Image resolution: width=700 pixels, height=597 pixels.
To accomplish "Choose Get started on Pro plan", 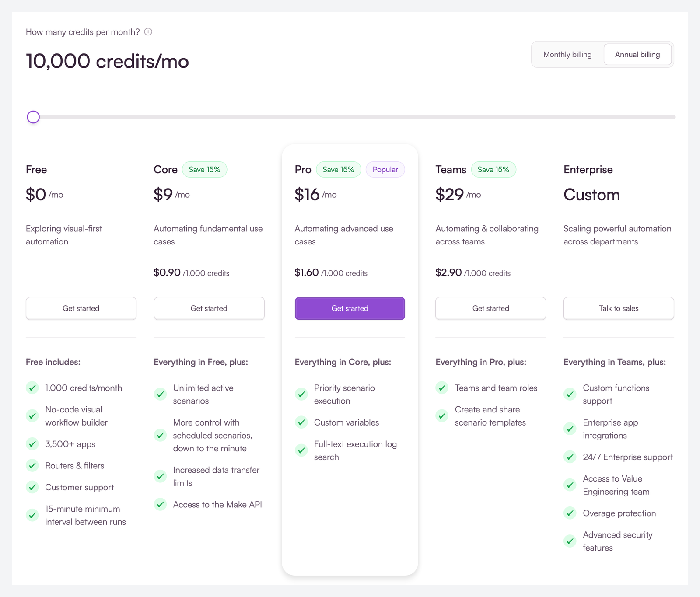I will click(350, 308).
